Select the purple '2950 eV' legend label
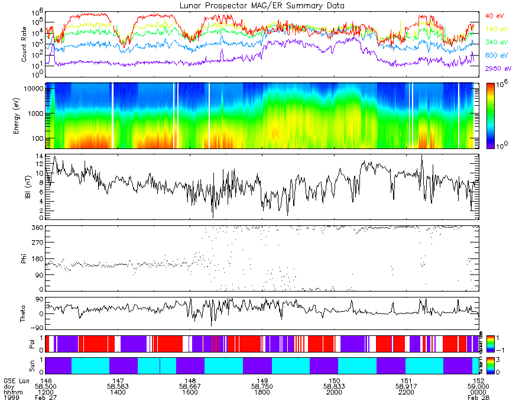This screenshot has width=532, height=414. pos(498,69)
